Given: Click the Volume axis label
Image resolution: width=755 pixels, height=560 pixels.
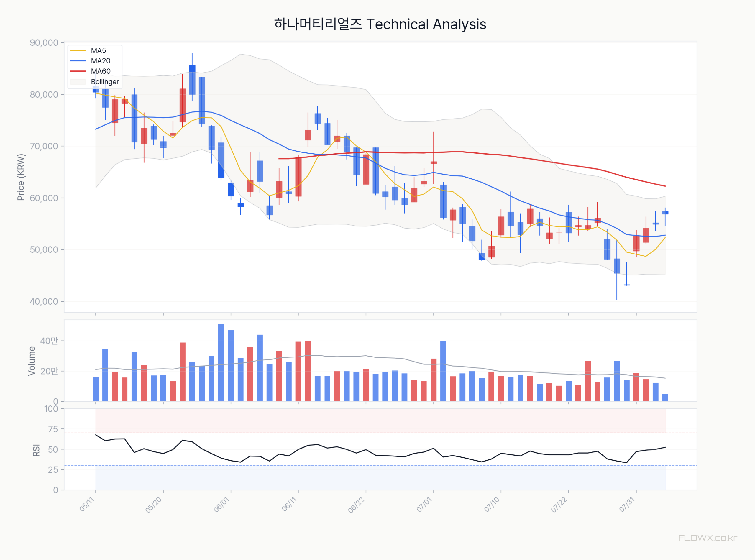Looking at the screenshot, I should click(32, 361).
